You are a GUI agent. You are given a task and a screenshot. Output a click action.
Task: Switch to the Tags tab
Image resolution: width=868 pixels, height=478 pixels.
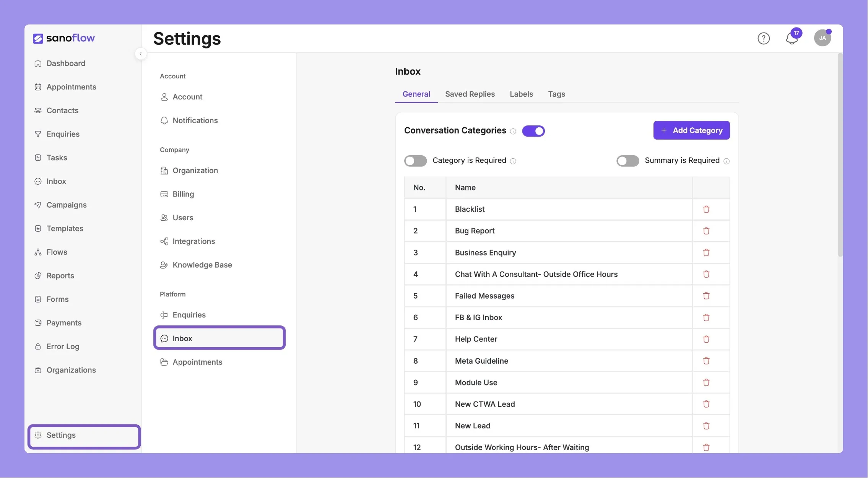(x=556, y=94)
